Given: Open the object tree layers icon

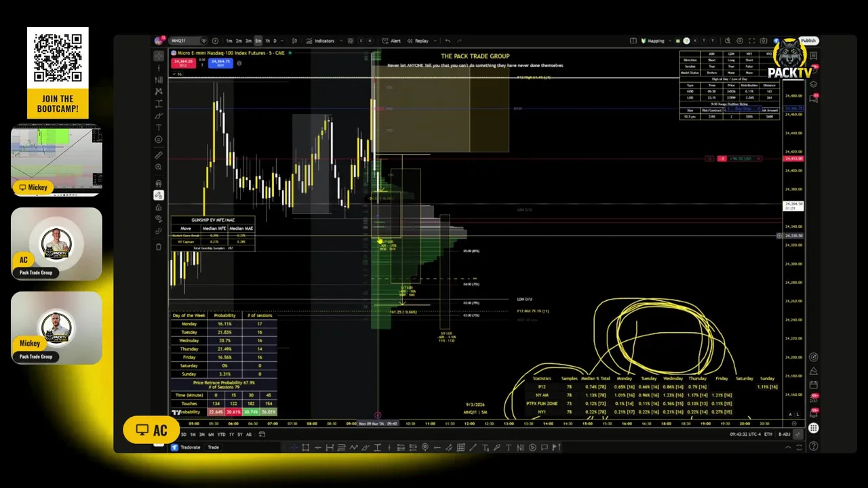Looking at the screenshot, I should coord(813,85).
